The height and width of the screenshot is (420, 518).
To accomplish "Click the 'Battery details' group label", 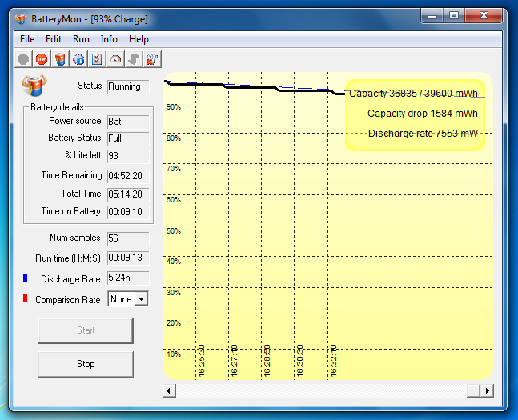I will 57,107.
